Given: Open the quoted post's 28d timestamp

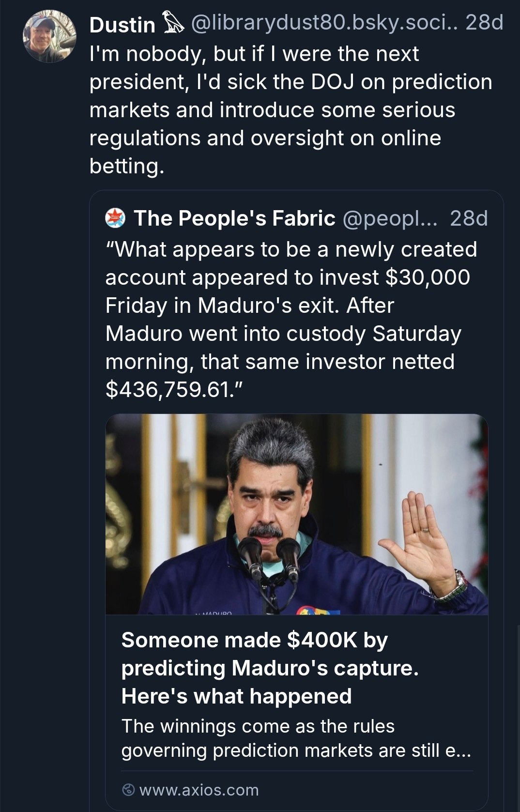Looking at the screenshot, I should click(469, 218).
